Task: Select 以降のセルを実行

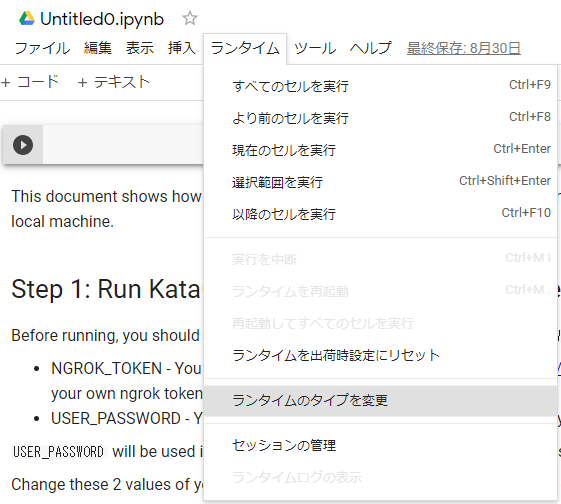Action: tap(380, 214)
